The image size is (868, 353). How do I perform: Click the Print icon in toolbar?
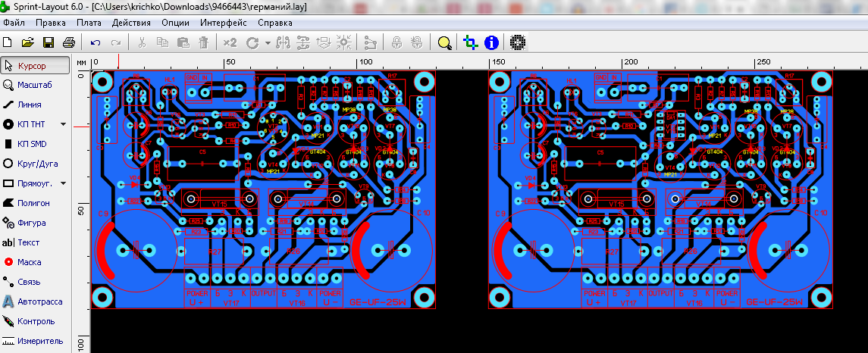[68, 42]
